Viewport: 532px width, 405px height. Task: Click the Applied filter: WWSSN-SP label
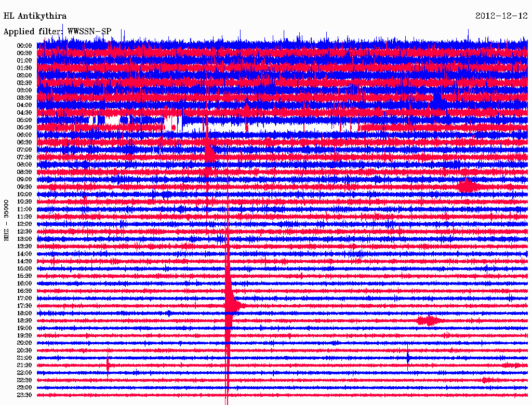[57, 32]
